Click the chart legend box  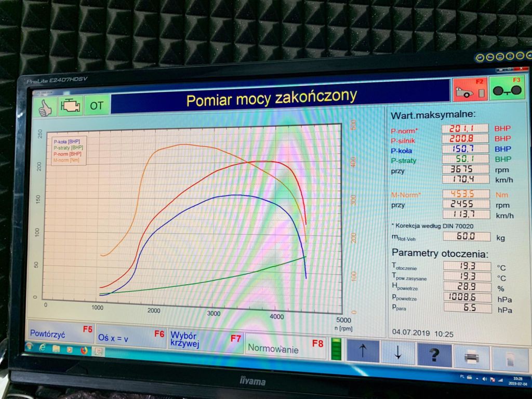(x=69, y=151)
